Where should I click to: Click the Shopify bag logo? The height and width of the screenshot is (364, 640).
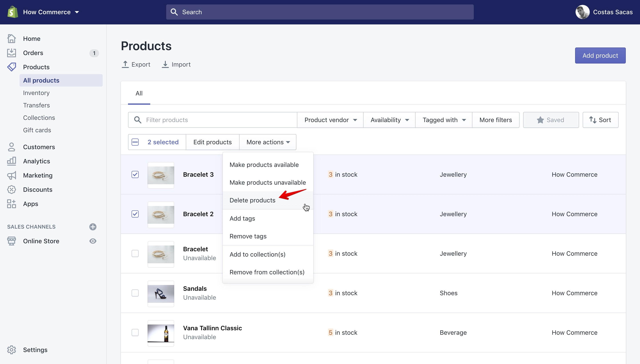coord(12,12)
